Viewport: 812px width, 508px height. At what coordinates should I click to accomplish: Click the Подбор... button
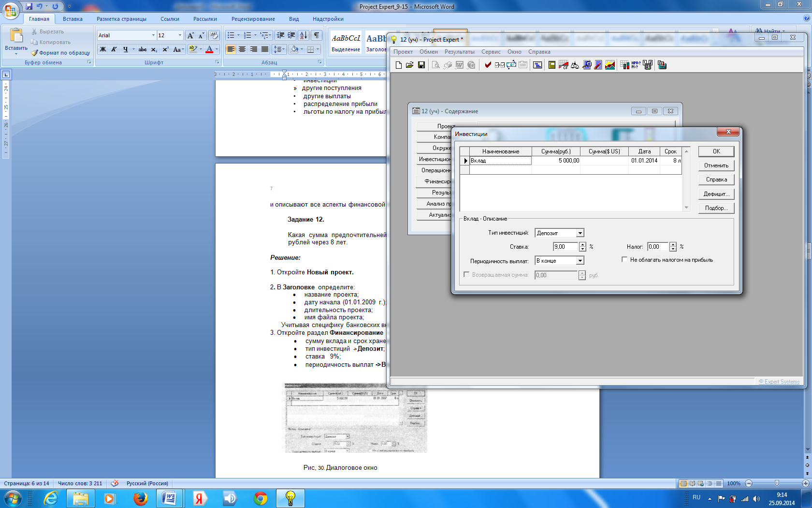pos(716,208)
